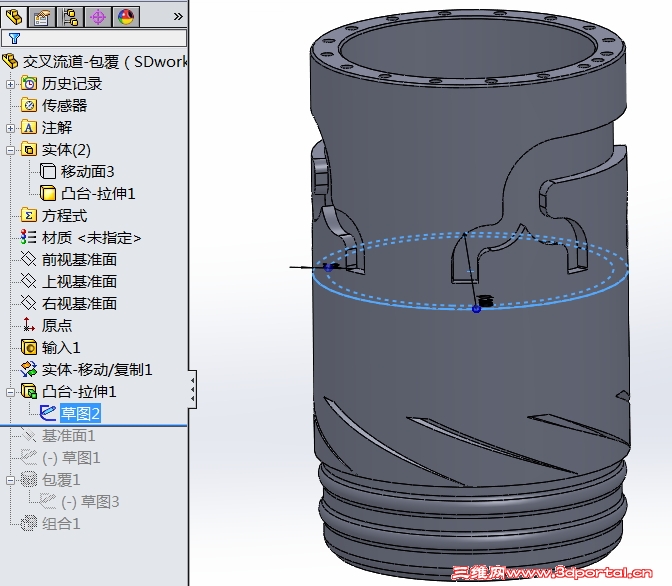Switch to the ConfigurationManager tab
The height and width of the screenshot is (586, 672).
tap(69, 17)
